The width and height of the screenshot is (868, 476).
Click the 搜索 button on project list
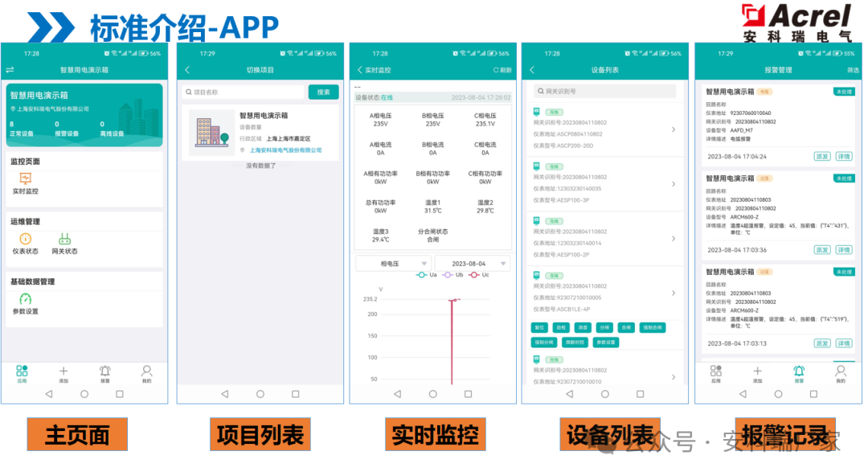pos(323,92)
